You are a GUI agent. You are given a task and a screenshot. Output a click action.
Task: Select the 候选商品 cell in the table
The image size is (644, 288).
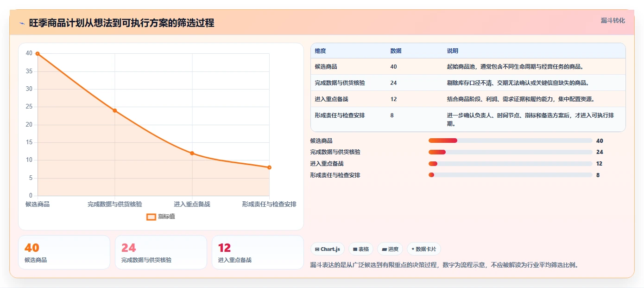pos(326,67)
